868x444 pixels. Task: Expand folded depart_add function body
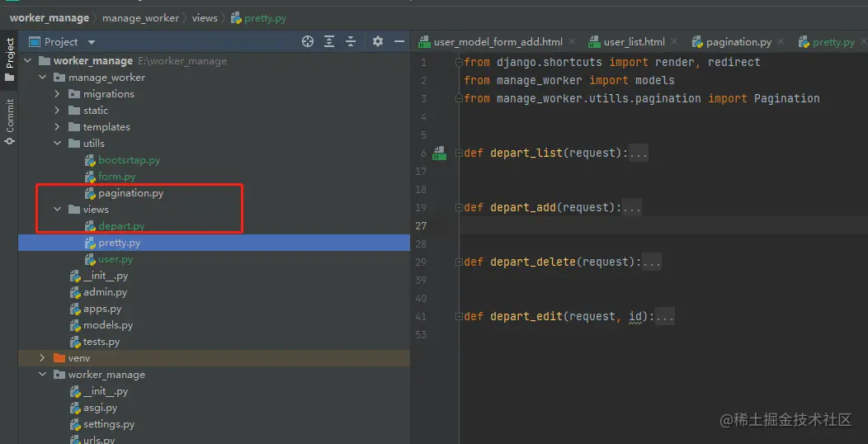click(632, 208)
